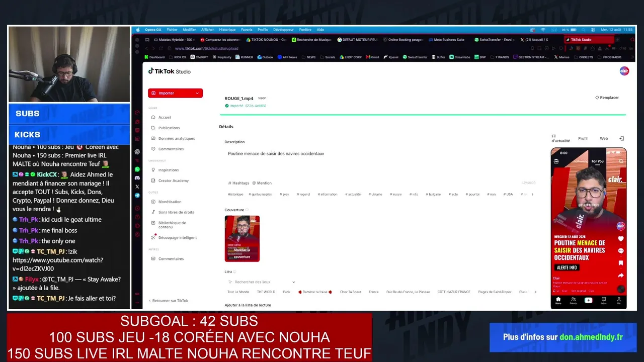
Task: Open Bibliothèque de contenu icon
Action: click(x=153, y=223)
